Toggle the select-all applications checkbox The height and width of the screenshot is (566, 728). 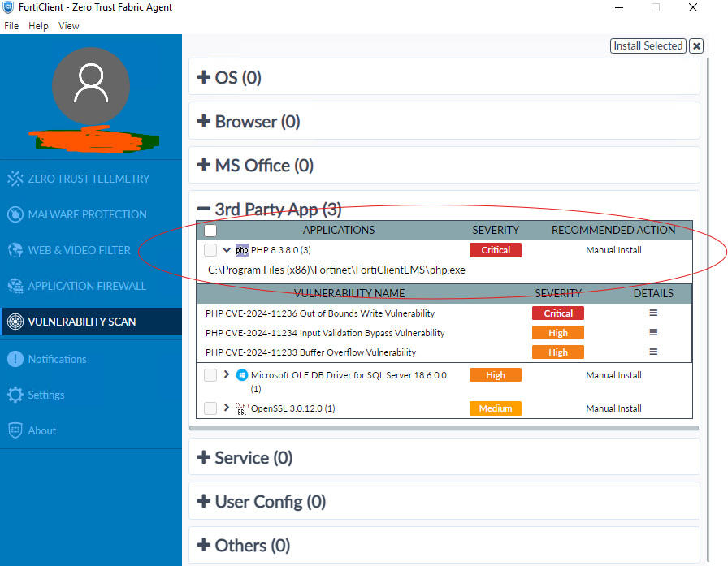pyautogui.click(x=210, y=230)
